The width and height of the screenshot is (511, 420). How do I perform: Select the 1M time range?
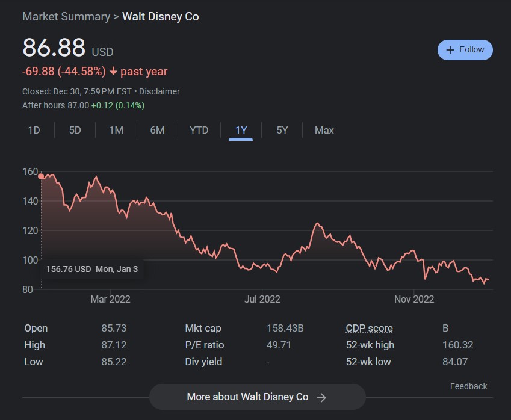pos(116,131)
